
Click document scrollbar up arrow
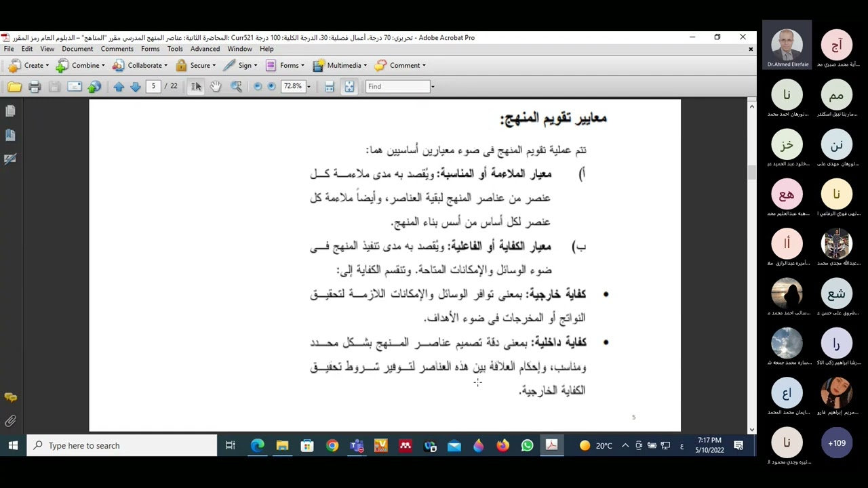[x=751, y=106]
